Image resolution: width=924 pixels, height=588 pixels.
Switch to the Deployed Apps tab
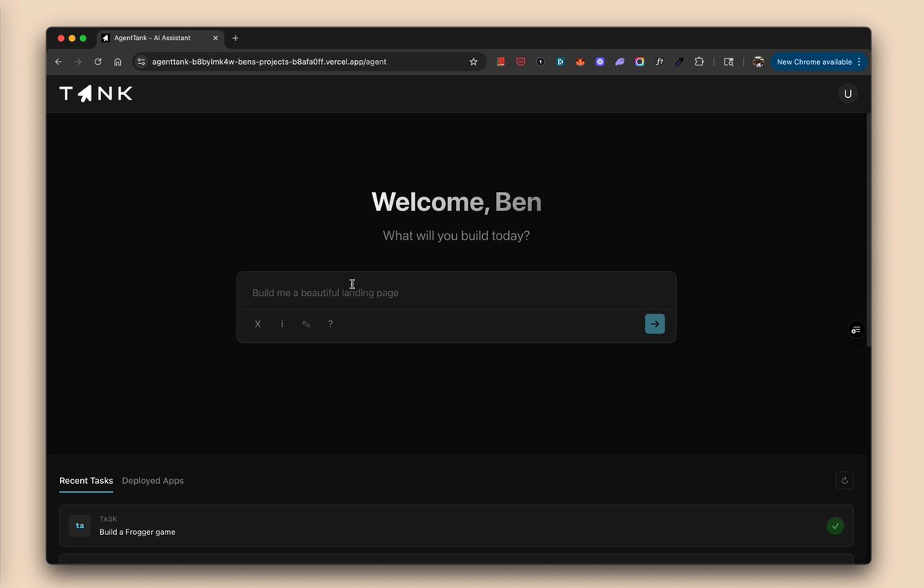point(152,481)
